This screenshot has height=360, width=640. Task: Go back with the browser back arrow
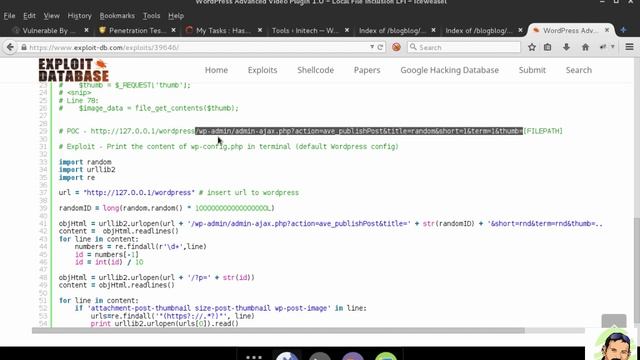(10, 47)
